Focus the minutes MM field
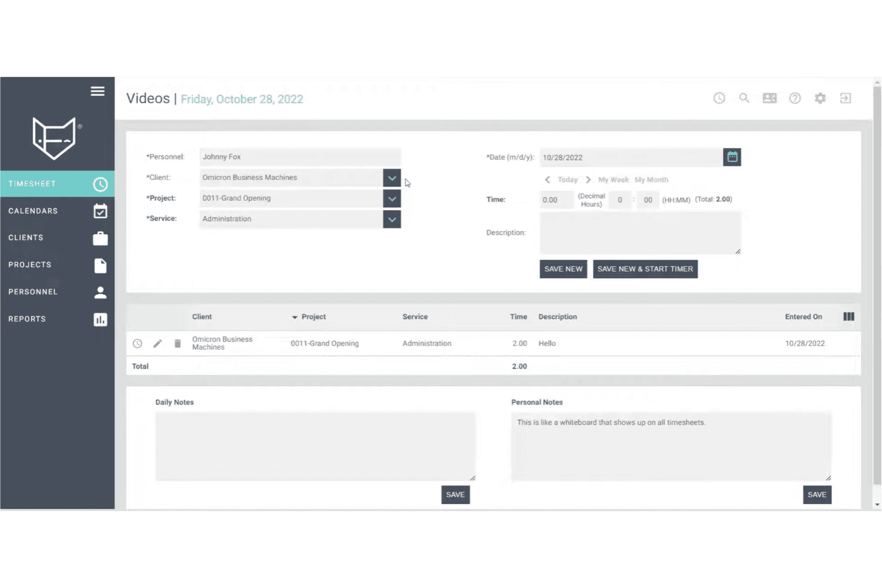The width and height of the screenshot is (882, 588). pyautogui.click(x=648, y=200)
